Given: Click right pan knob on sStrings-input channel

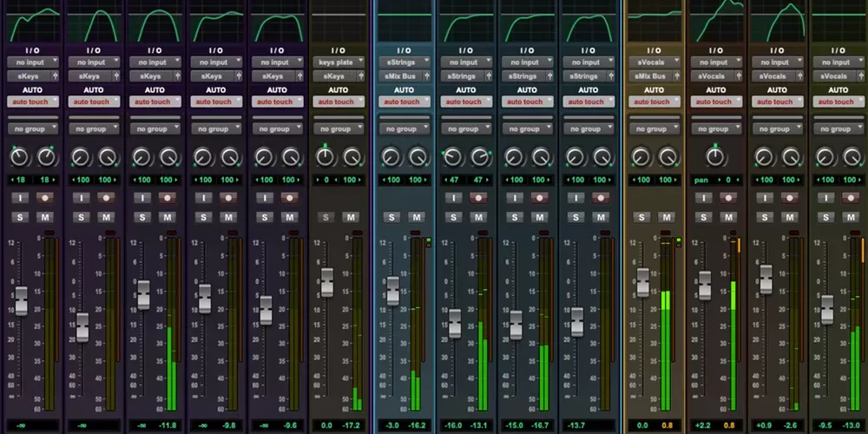Looking at the screenshot, I should (418, 158).
